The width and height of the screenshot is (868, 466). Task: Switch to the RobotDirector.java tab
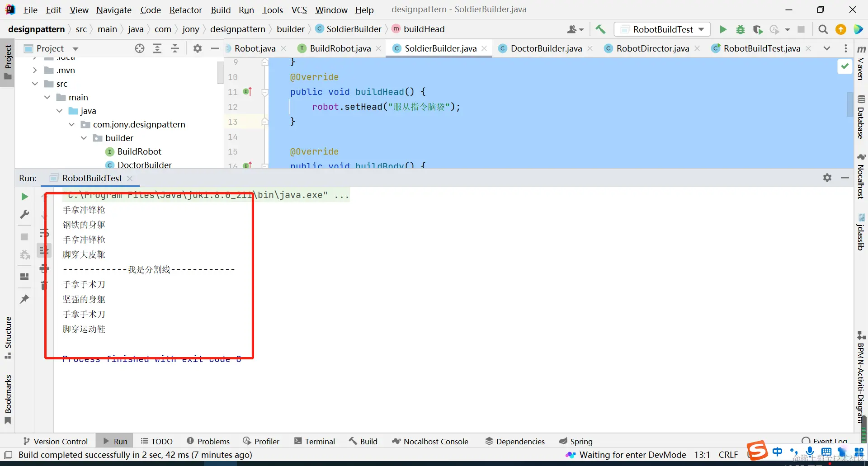pos(652,48)
